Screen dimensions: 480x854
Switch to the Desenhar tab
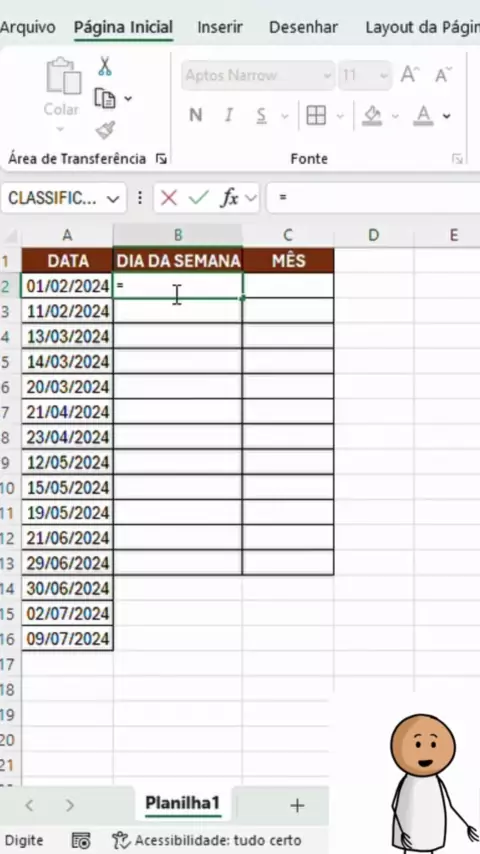coord(303,27)
